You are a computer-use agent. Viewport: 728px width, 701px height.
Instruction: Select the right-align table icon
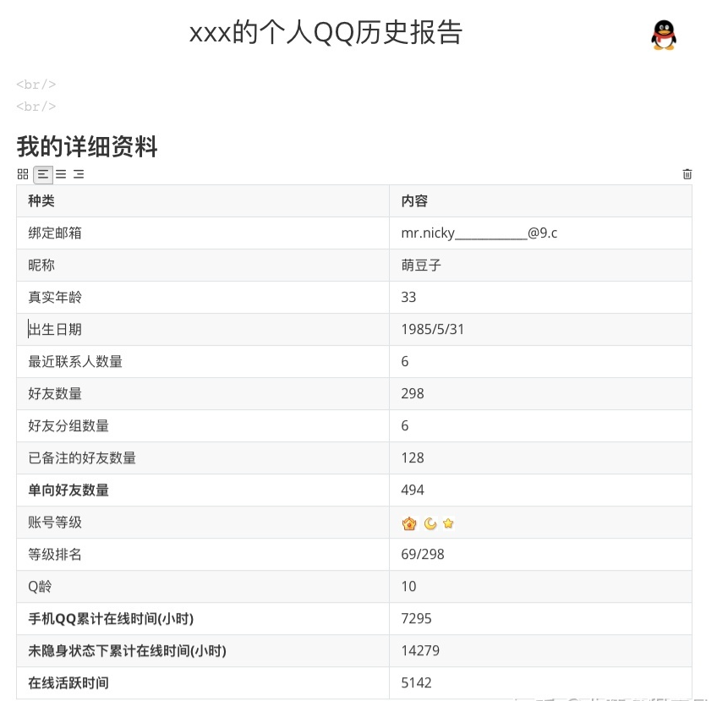click(79, 174)
